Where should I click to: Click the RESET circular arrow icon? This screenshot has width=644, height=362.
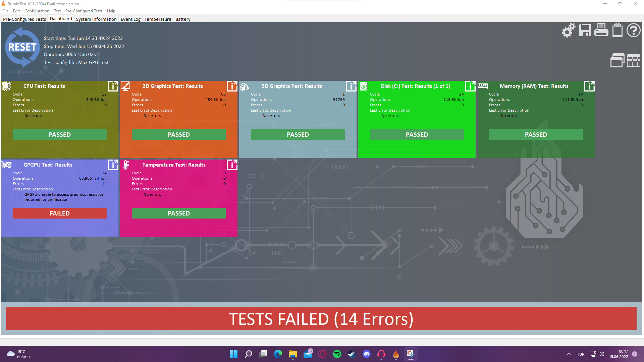coord(22,47)
